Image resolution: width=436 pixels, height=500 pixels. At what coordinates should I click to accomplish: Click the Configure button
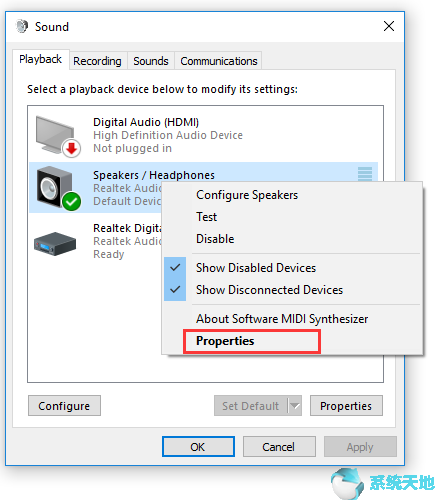coord(64,406)
